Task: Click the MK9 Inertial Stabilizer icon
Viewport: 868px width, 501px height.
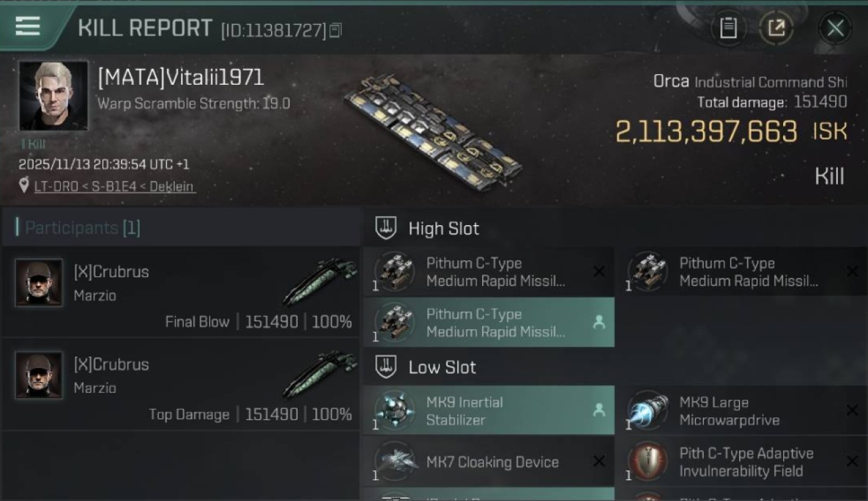Action: 394,410
